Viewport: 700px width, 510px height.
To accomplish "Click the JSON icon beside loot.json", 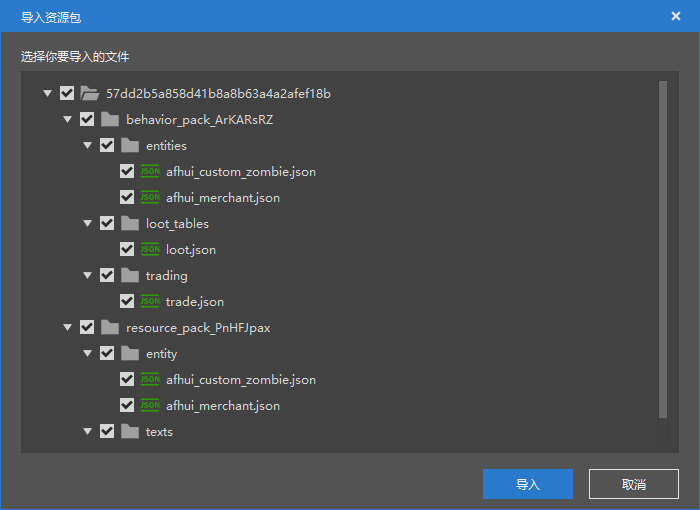I will [x=150, y=249].
